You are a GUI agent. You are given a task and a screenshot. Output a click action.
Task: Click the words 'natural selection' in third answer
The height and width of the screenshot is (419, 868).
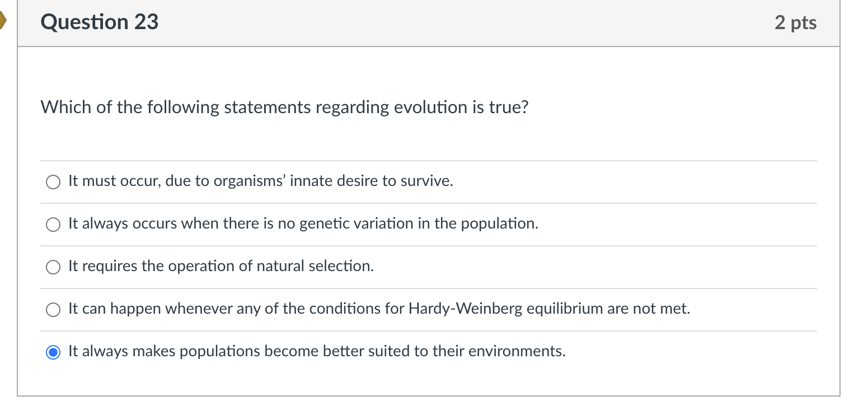click(315, 266)
